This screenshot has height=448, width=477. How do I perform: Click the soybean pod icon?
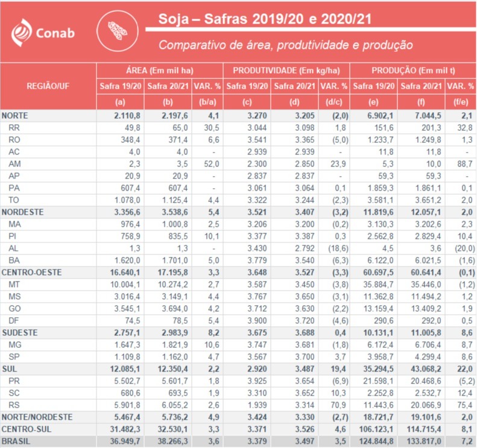pos(116,30)
